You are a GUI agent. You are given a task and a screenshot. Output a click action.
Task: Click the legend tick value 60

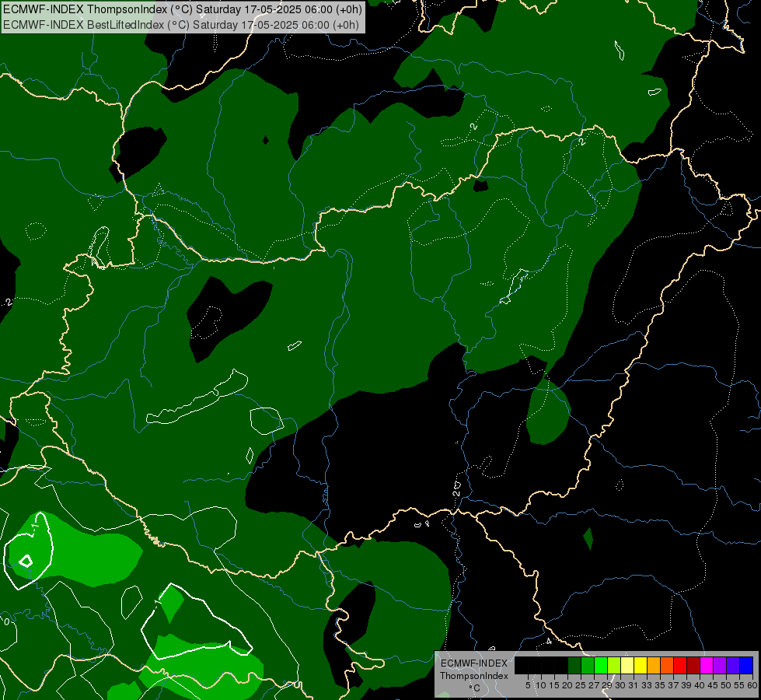[x=752, y=685]
